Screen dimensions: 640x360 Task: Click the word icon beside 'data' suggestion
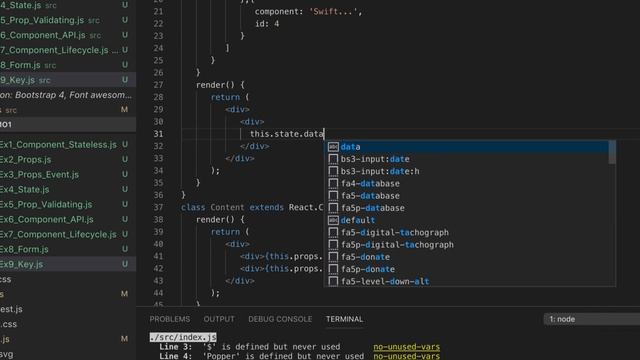click(333, 147)
